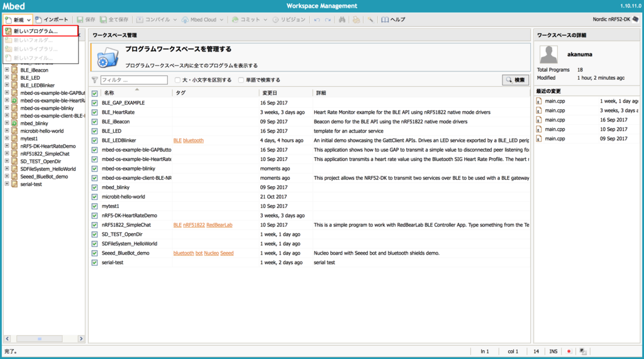Select 新しいフォルダ... menu entry

pyautogui.click(x=40, y=40)
